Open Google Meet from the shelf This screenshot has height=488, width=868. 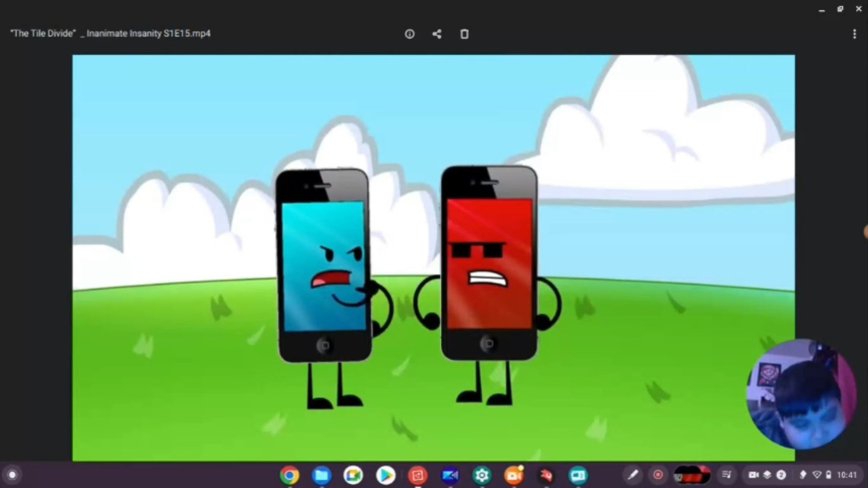(353, 475)
